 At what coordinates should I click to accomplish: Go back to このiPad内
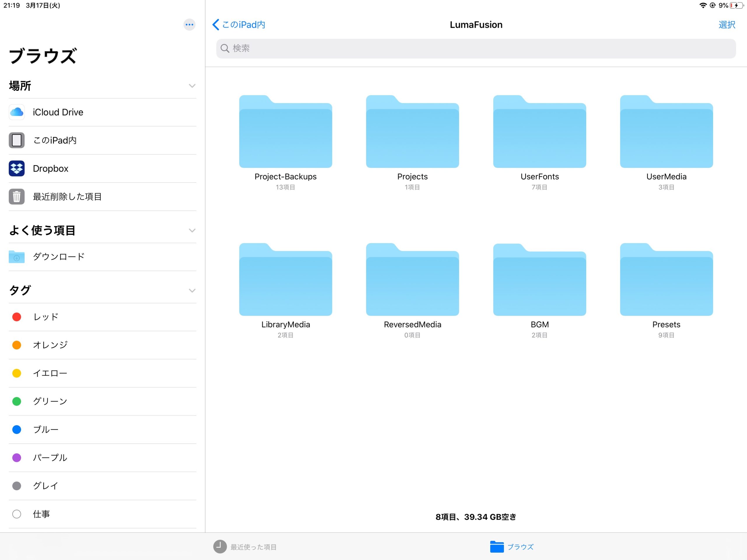pyautogui.click(x=238, y=25)
